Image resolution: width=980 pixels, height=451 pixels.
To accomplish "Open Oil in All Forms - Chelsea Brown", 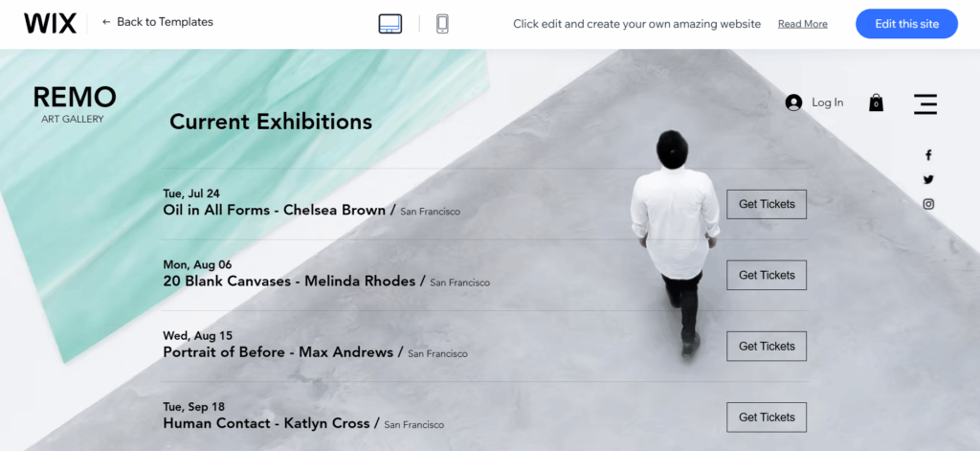I will coord(275,210).
